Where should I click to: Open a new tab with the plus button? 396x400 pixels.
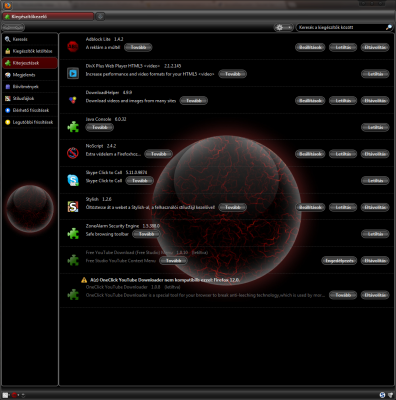100,16
